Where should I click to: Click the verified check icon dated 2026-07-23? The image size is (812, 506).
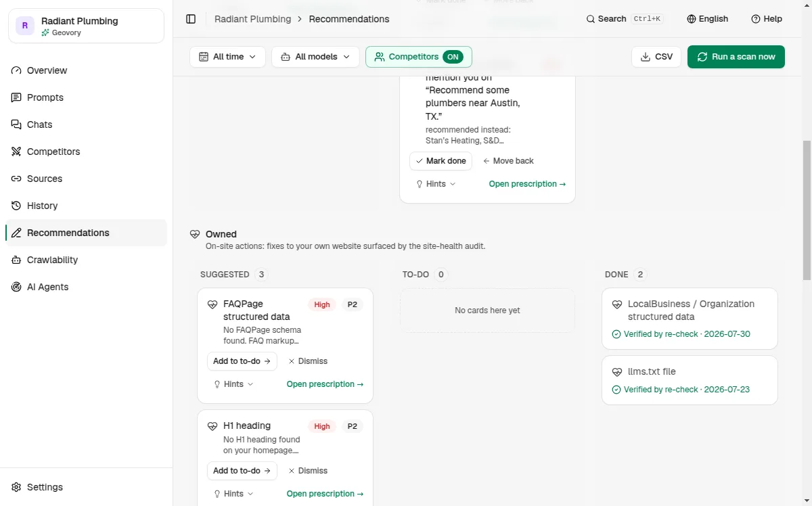(616, 390)
